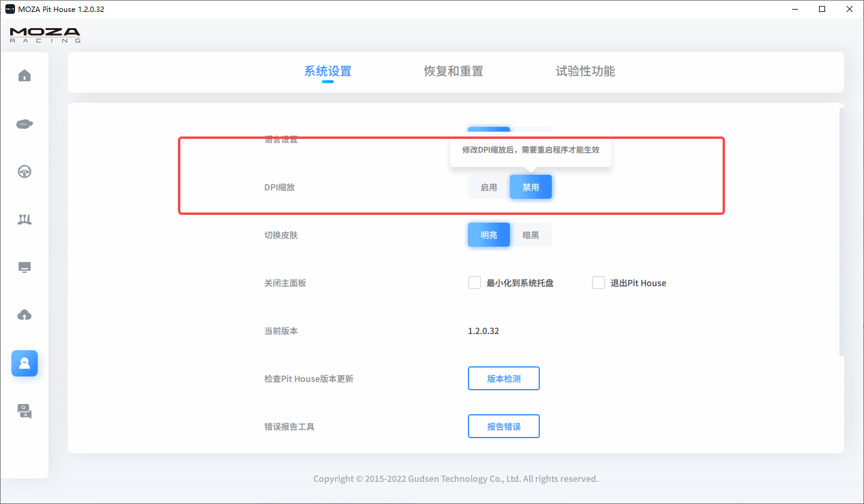The image size is (864, 504).
Task: Click the DPI缩放 label
Action: [x=280, y=187]
